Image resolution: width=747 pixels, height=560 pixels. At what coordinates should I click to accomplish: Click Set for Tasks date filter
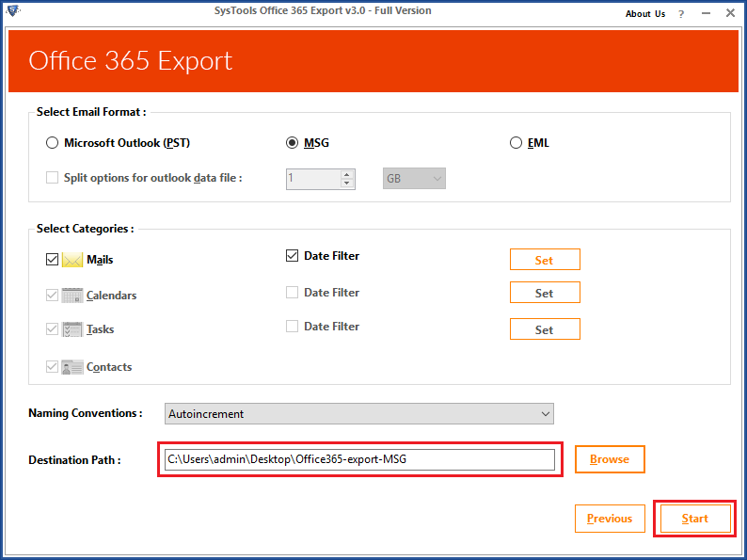[545, 329]
